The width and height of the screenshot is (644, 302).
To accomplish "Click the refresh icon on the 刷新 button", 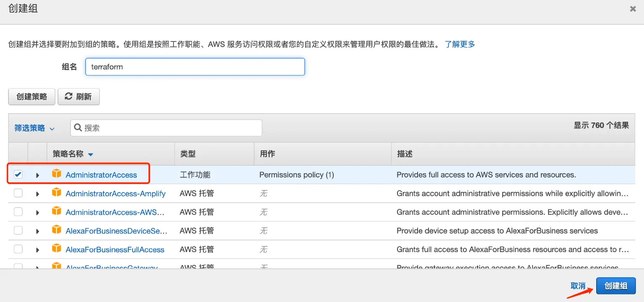I will click(x=68, y=96).
